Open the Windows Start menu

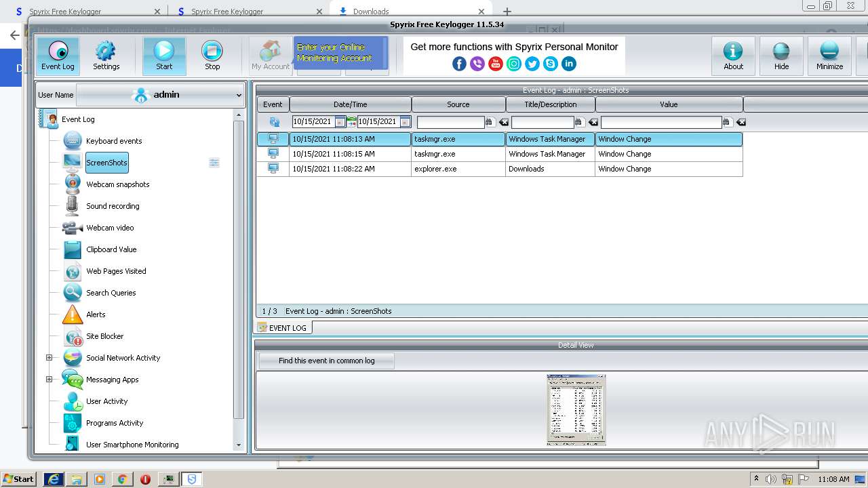tap(18, 479)
